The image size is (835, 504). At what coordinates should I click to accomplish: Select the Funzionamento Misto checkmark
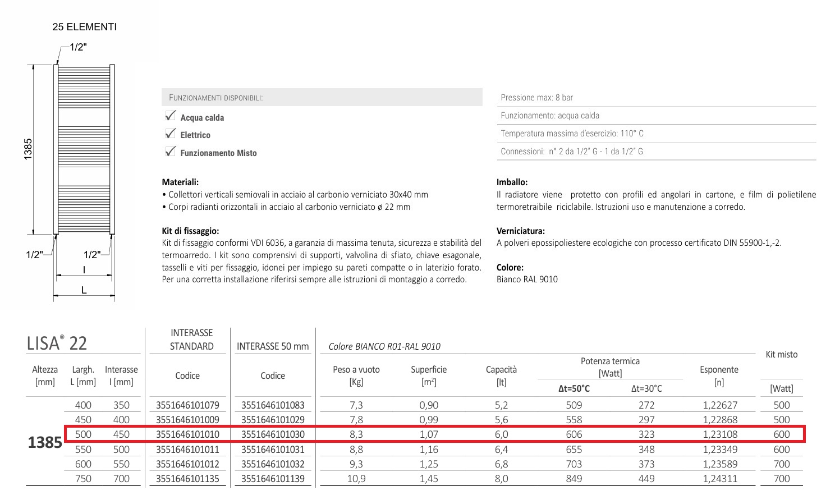171,152
